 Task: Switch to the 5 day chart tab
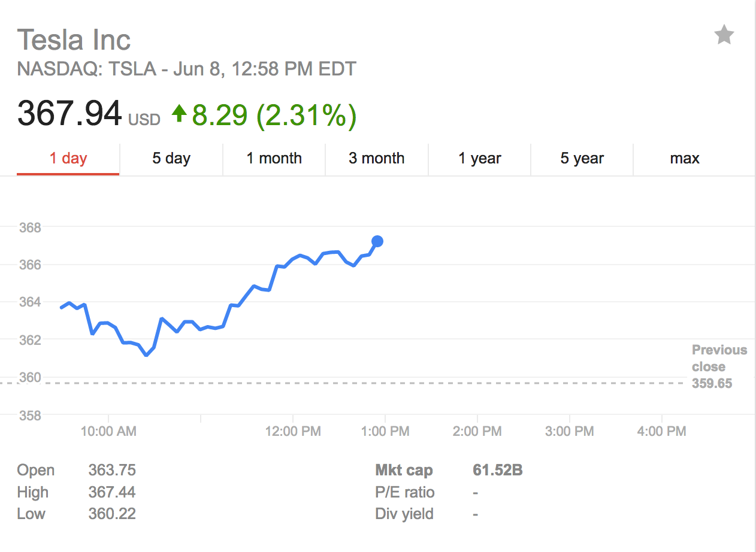[171, 159]
